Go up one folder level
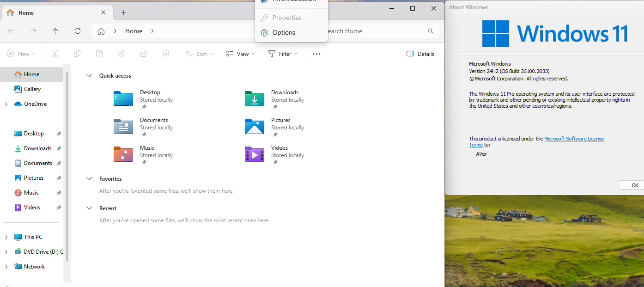Viewport: 644px width, 287px height. [55, 31]
